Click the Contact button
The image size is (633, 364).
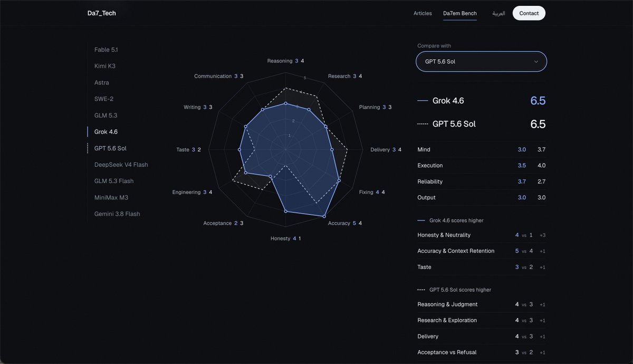529,13
